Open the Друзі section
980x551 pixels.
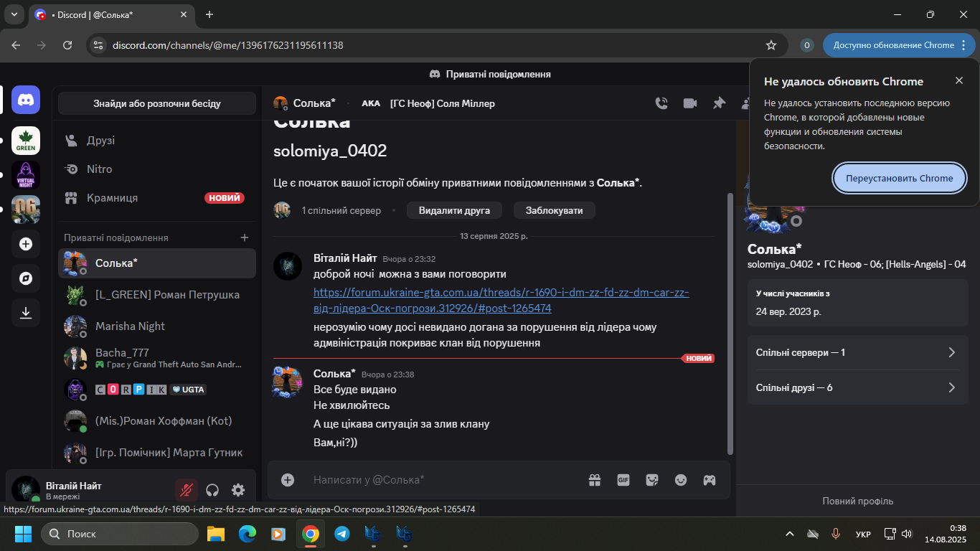click(x=157, y=141)
